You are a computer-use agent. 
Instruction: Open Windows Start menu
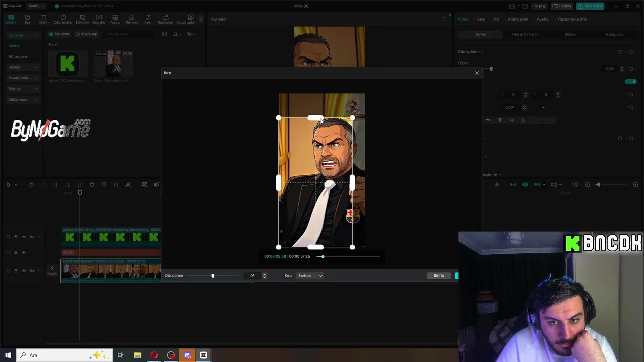point(8,355)
